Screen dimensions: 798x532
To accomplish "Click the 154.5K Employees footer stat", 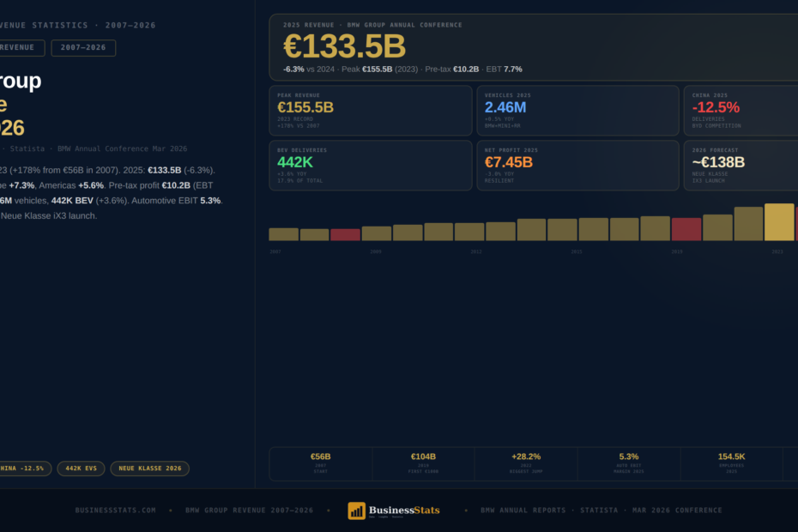I will [731, 463].
